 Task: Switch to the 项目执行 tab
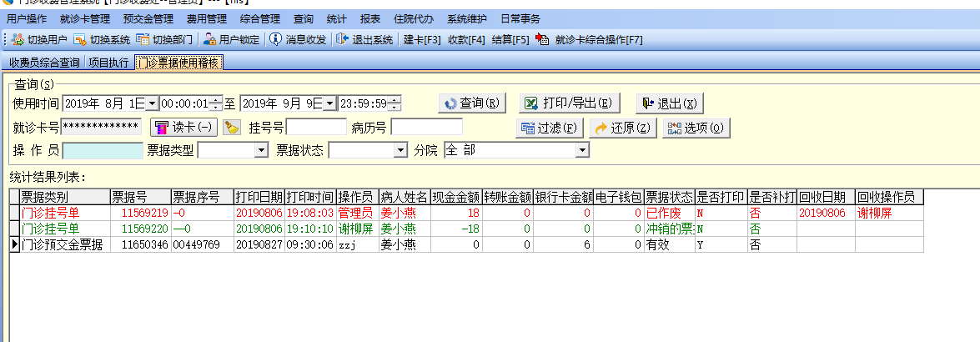click(x=108, y=63)
